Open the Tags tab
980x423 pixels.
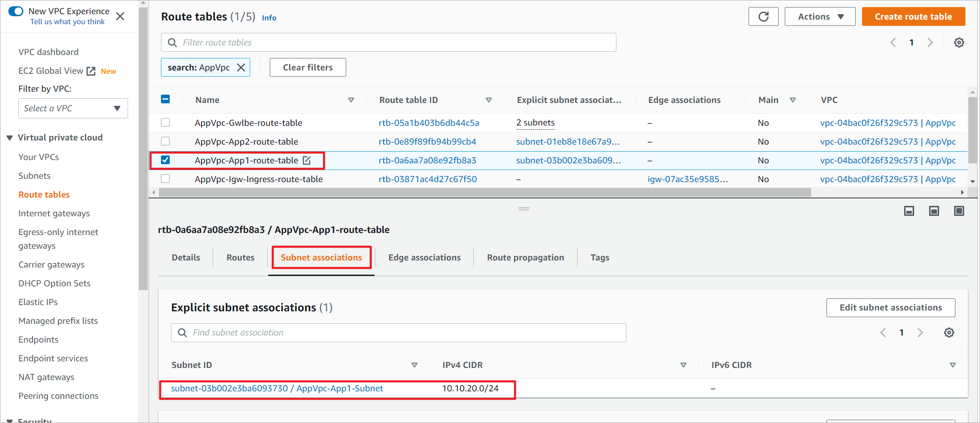coord(600,258)
